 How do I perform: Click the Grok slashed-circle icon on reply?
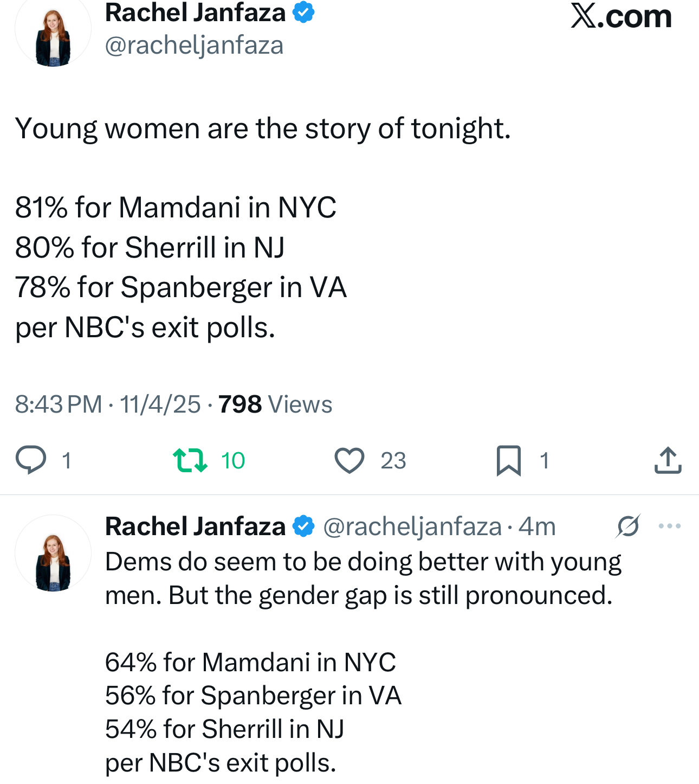[x=628, y=526]
